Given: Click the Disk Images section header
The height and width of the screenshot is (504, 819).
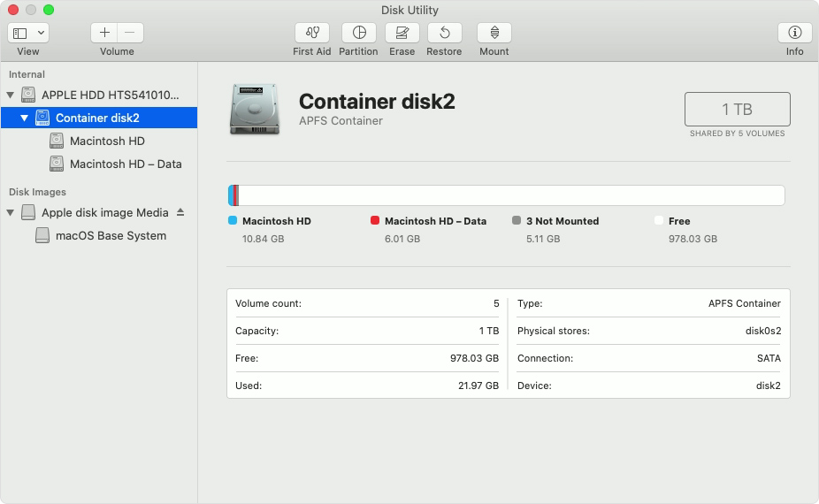Looking at the screenshot, I should (x=37, y=192).
